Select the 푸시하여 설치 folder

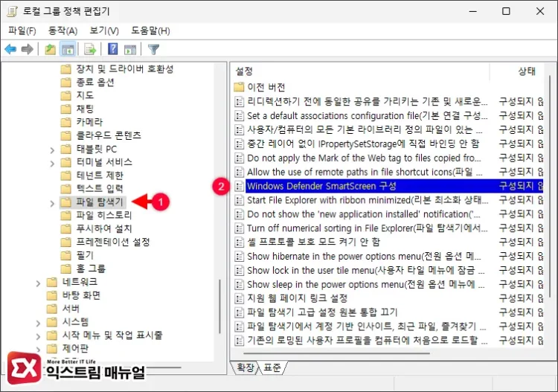click(104, 228)
